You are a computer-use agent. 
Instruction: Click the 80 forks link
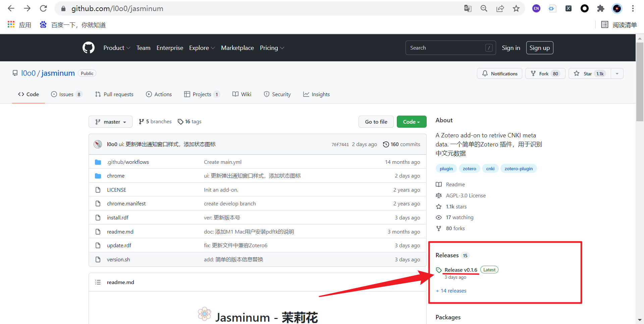point(450,228)
